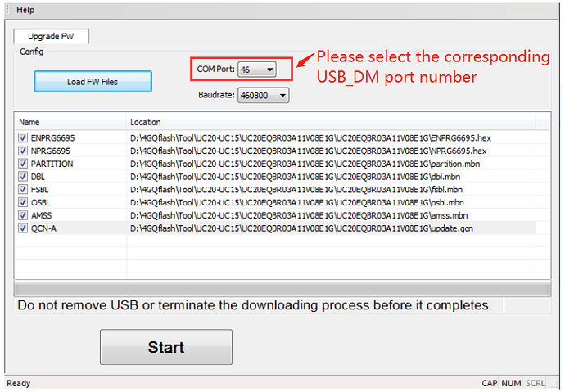The height and width of the screenshot is (392, 565).
Task: Click the Load FW Files button
Action: tap(93, 82)
